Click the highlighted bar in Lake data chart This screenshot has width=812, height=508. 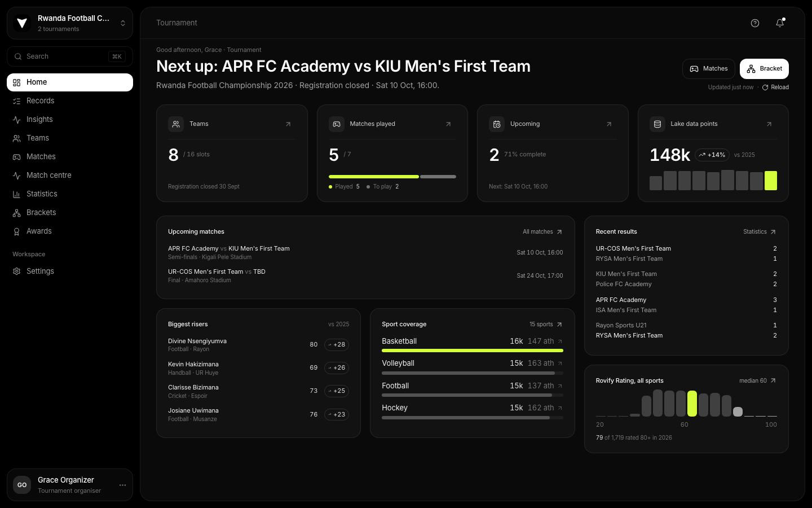pos(770,181)
